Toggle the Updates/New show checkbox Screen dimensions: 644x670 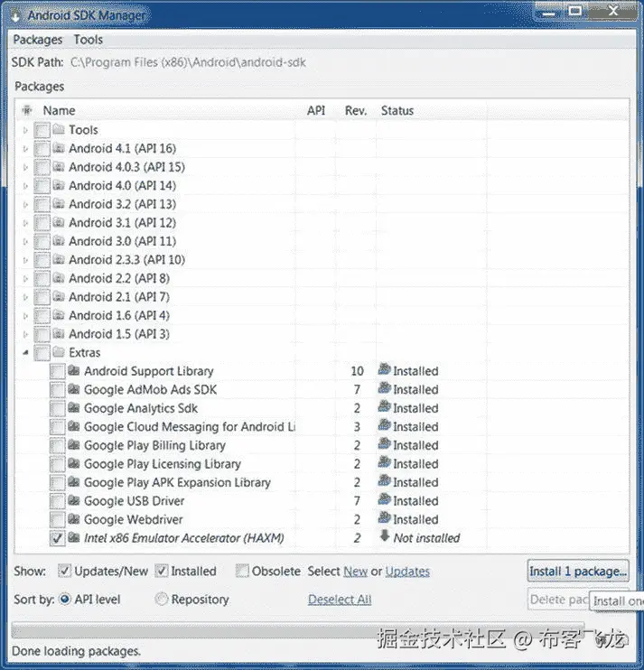coord(64,571)
